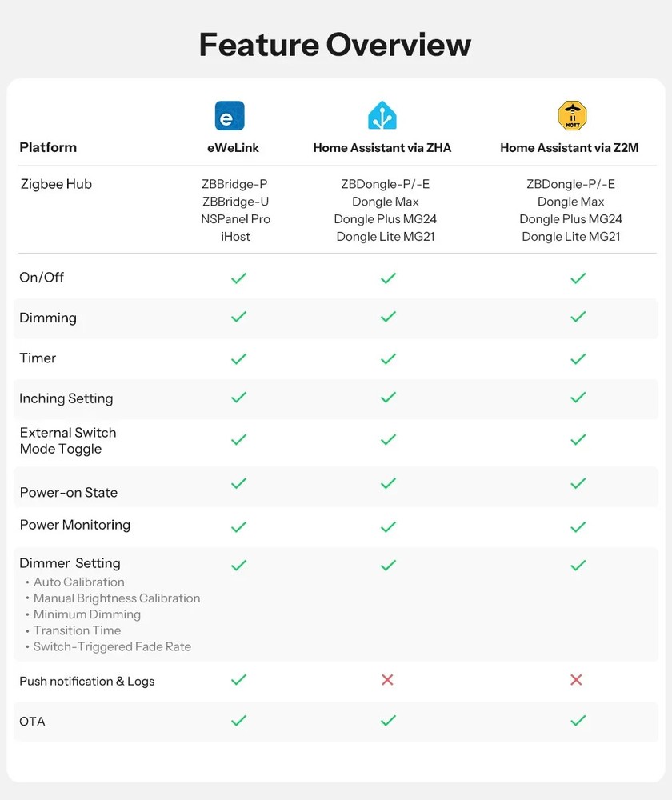This screenshot has height=800, width=672.
Task: Click the ZHA check mark for Timer
Action: [x=388, y=359]
